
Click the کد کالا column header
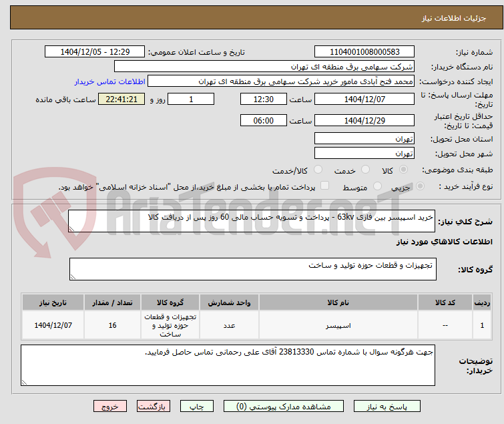pos(445,302)
